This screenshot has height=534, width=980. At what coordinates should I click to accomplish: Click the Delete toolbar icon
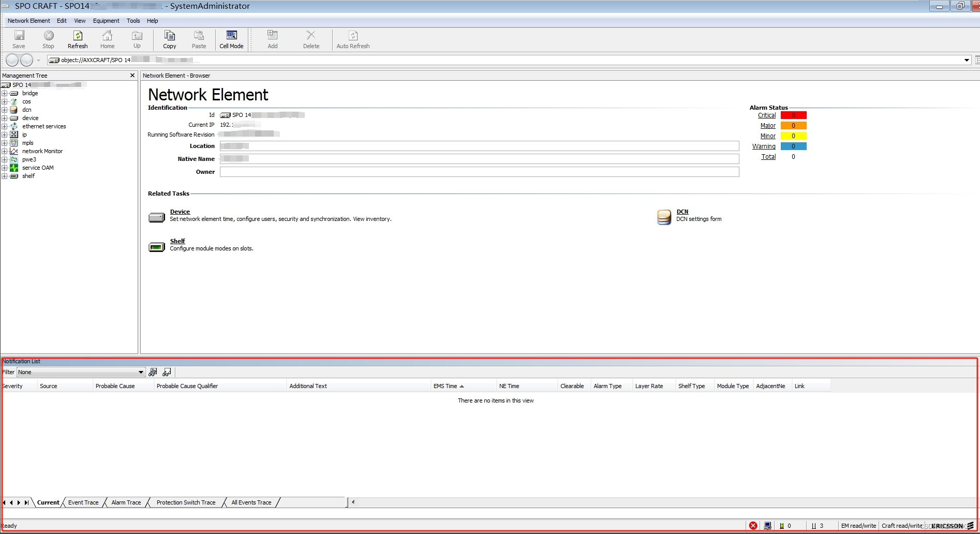[311, 39]
